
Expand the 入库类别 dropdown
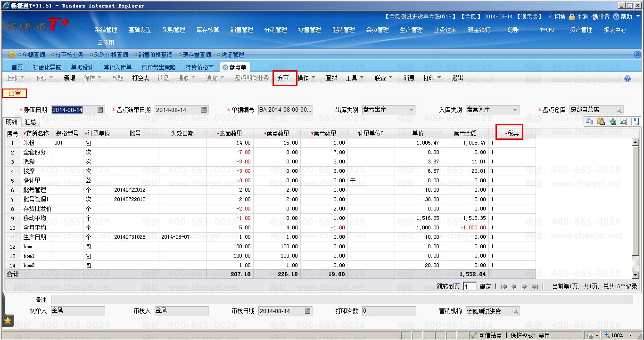515,110
